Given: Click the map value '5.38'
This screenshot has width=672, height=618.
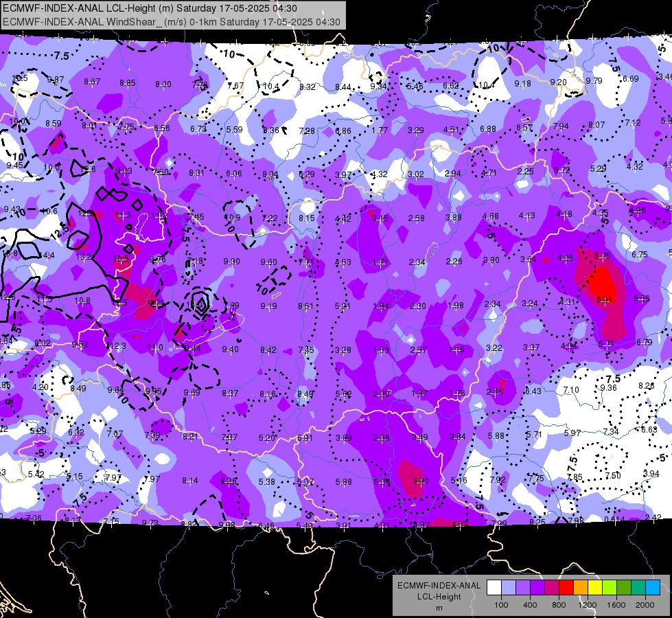Looking at the screenshot, I should pyautogui.click(x=266, y=482).
